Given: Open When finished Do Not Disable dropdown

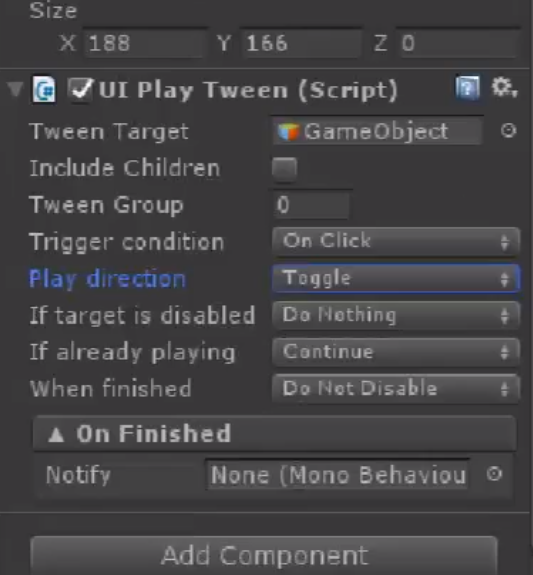Looking at the screenshot, I should (x=396, y=389).
